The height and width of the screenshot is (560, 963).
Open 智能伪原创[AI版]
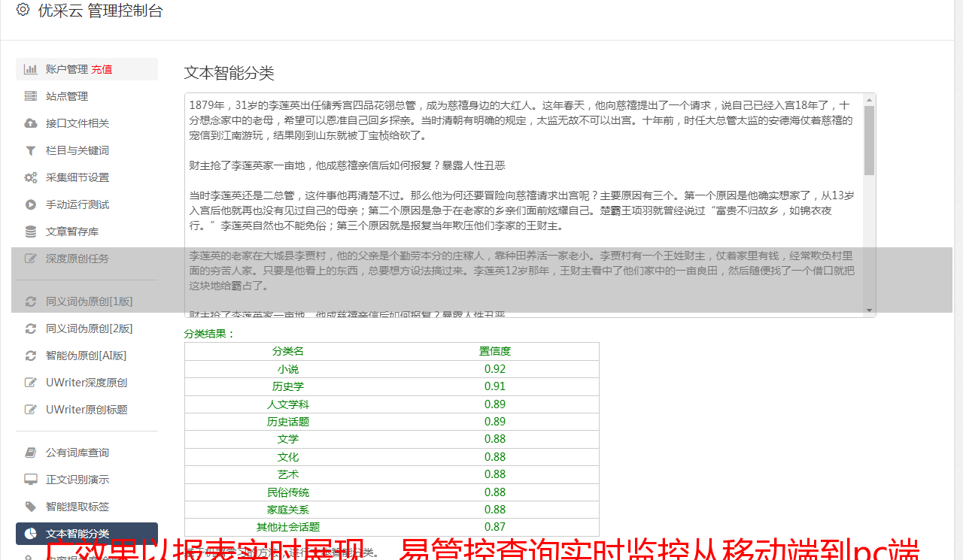click(x=87, y=356)
